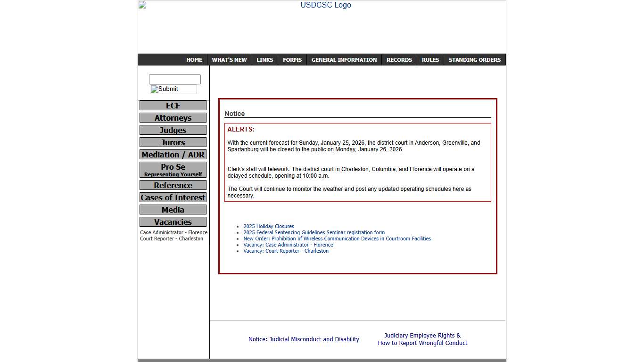Open the RULES page
This screenshot has height=362, width=644.
point(430,59)
